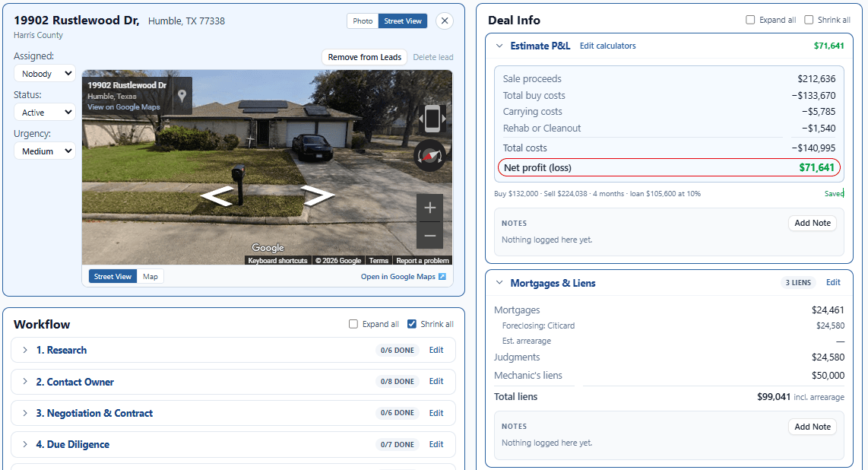Click Remove from Leads button
868x470 pixels.
pos(365,57)
